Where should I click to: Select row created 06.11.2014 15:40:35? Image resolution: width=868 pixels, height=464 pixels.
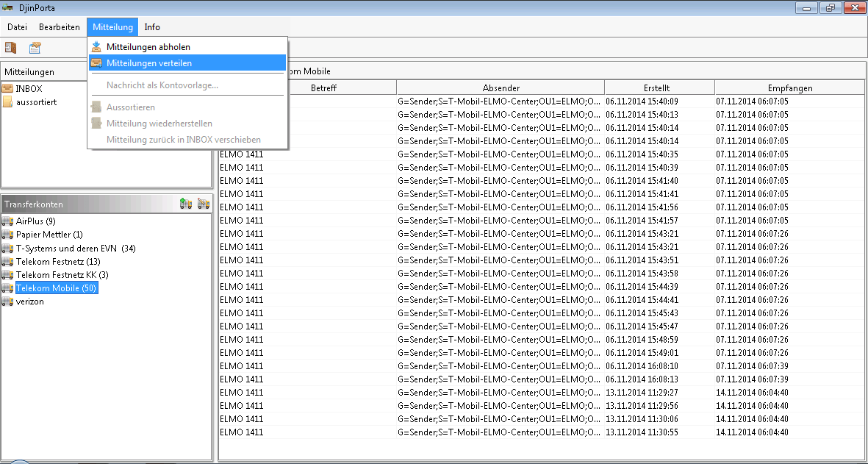pos(542,154)
